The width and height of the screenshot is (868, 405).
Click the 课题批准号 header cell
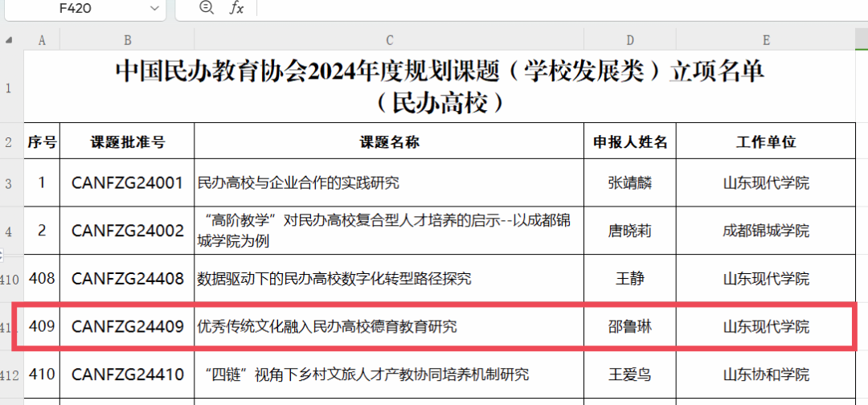[x=127, y=141]
